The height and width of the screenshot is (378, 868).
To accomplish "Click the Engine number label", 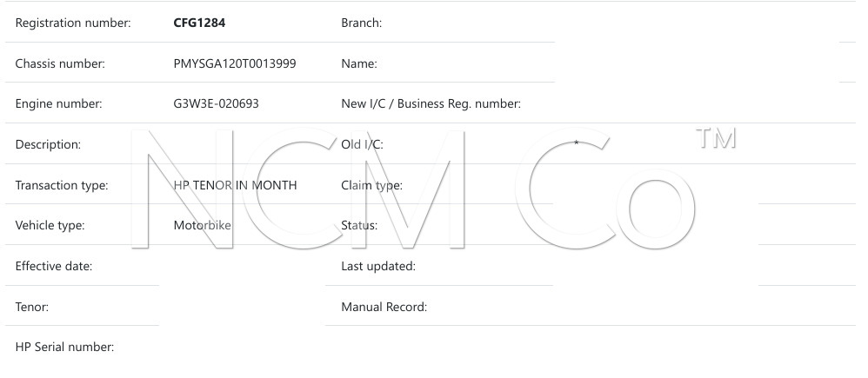I will click(58, 104).
